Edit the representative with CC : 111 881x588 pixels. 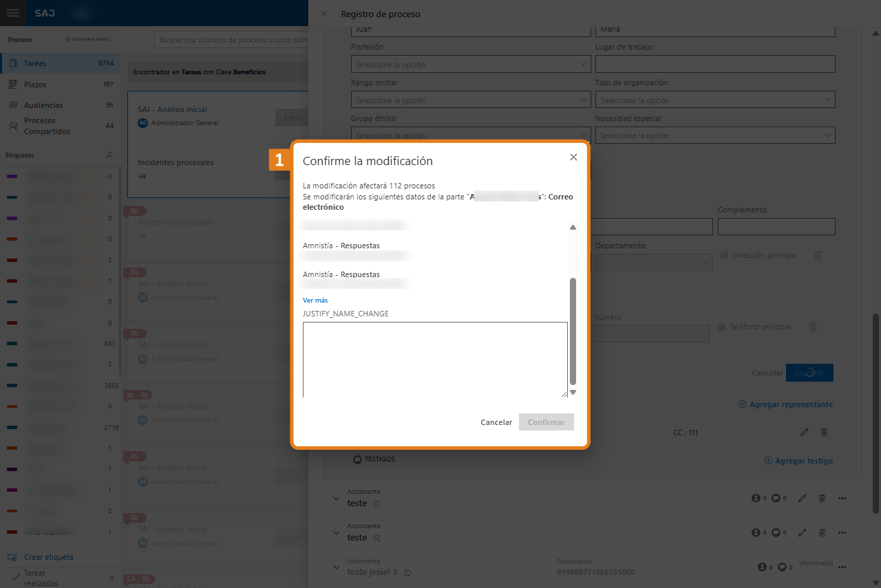click(x=804, y=433)
